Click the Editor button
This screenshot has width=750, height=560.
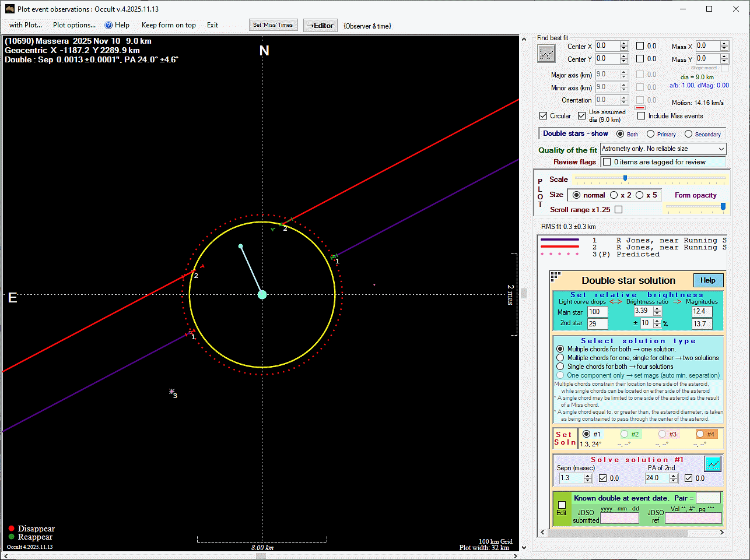pyautogui.click(x=320, y=26)
